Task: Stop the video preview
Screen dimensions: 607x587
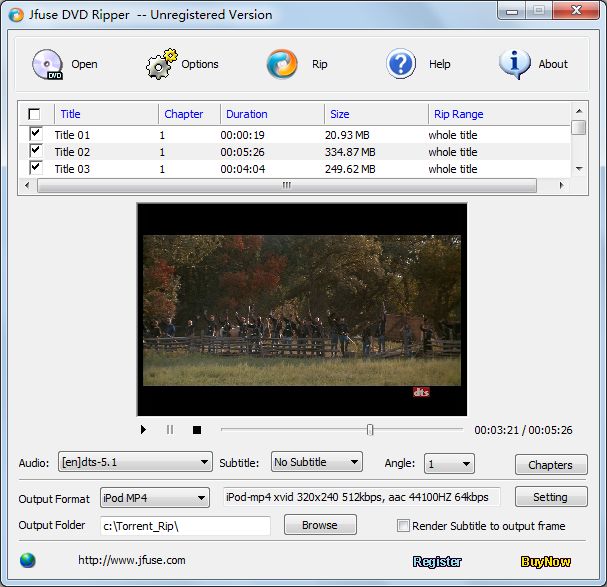Action: (197, 430)
